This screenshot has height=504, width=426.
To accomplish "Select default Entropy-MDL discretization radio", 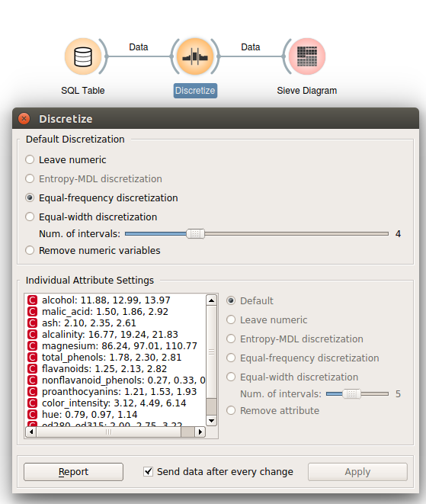I will (30, 178).
